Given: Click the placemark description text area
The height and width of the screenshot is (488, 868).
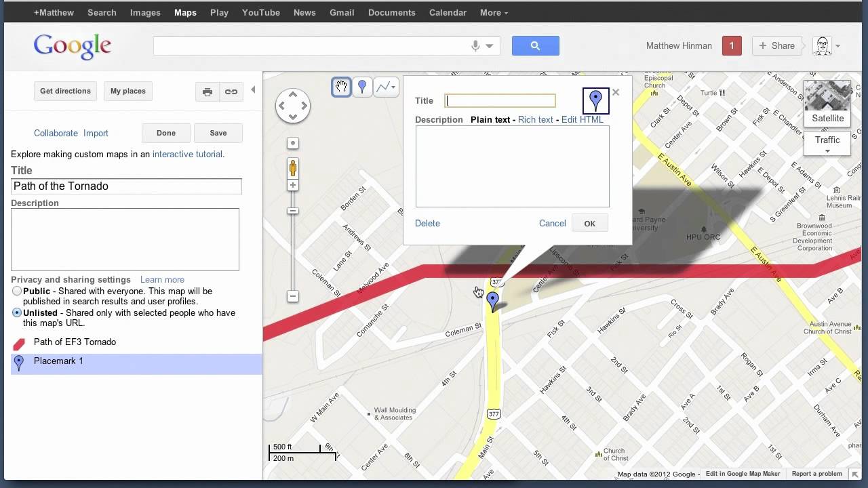Looking at the screenshot, I should (x=512, y=166).
